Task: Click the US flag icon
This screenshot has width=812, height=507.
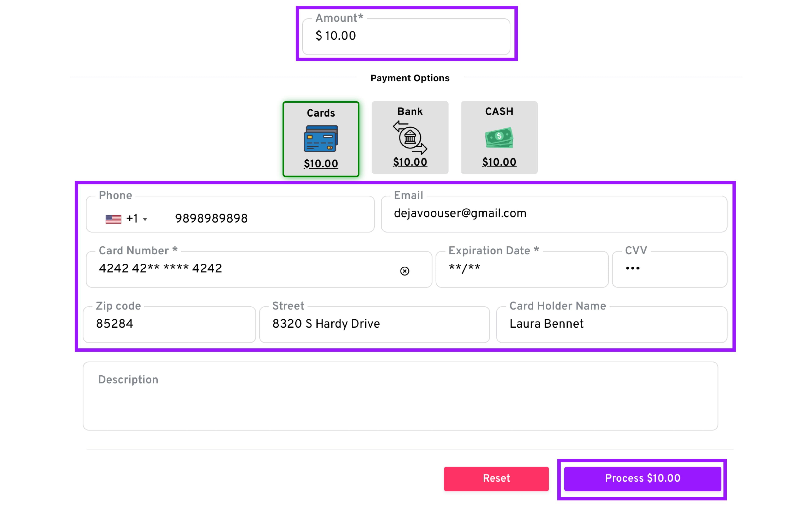Action: [113, 219]
